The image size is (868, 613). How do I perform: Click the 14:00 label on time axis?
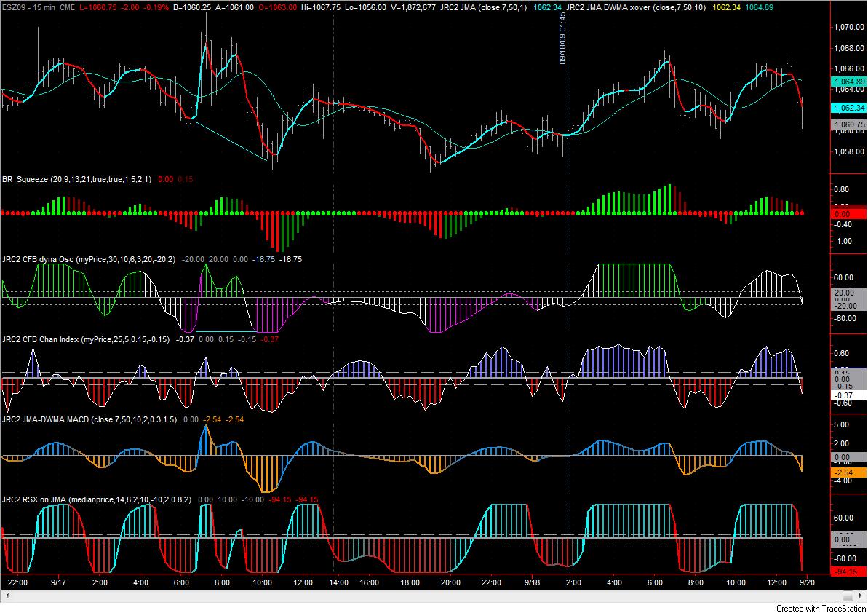pyautogui.click(x=339, y=582)
